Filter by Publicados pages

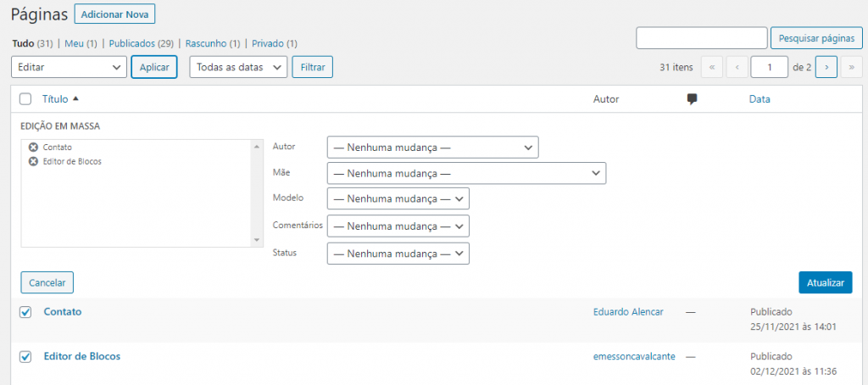point(142,43)
